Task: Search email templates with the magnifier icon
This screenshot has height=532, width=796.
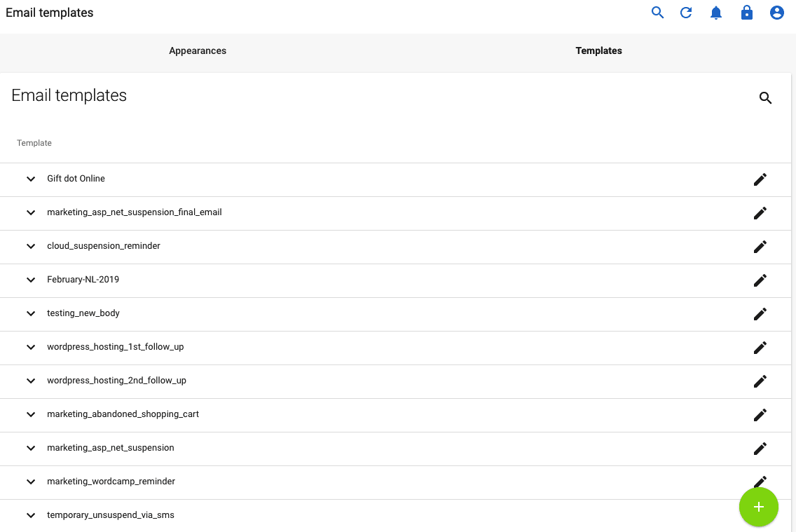Action: tap(765, 98)
